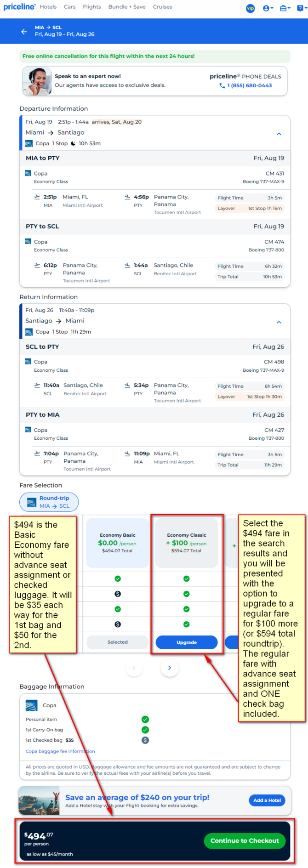Open the Bundle + Save menu item
This screenshot has height=868, width=308.
127,7
